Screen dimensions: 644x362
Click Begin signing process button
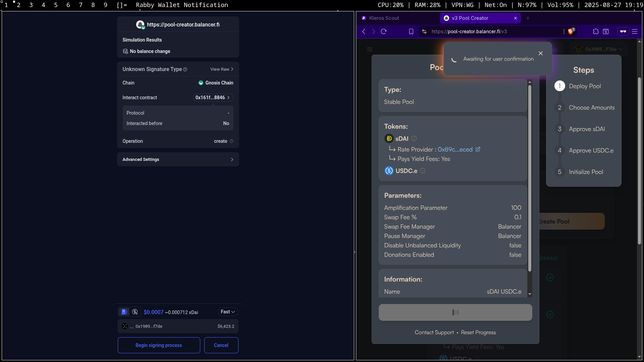click(x=159, y=345)
